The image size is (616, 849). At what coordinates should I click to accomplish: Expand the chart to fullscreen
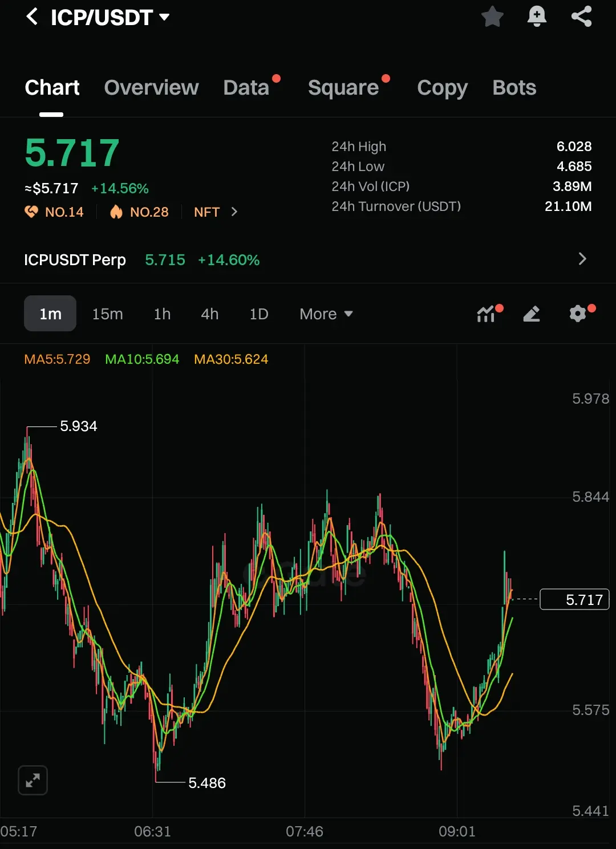(x=33, y=780)
